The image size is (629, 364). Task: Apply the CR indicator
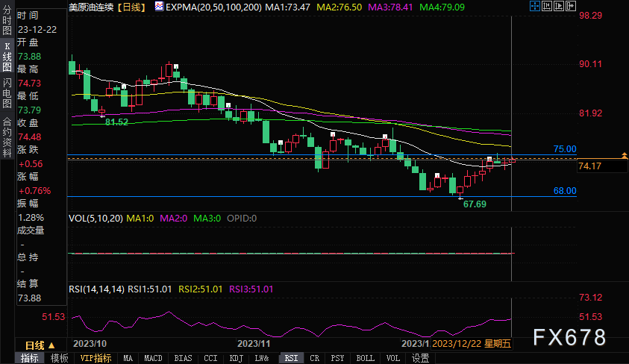[x=315, y=358]
